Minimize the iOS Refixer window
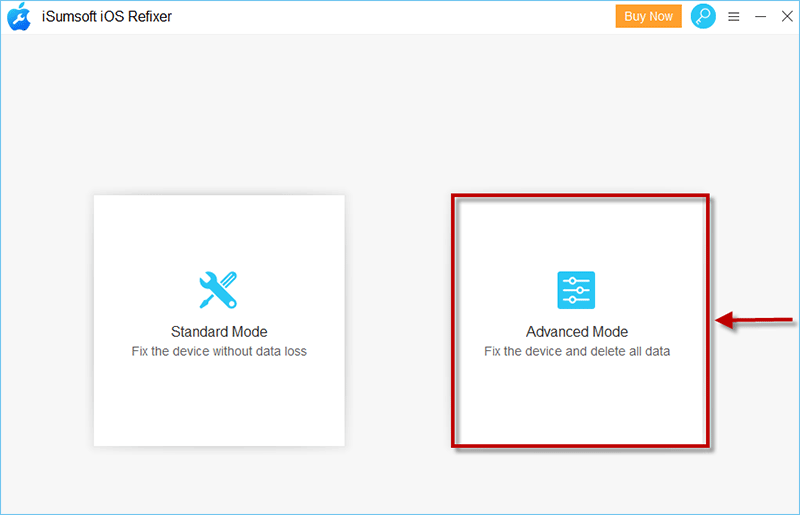The height and width of the screenshot is (515, 800). point(760,17)
